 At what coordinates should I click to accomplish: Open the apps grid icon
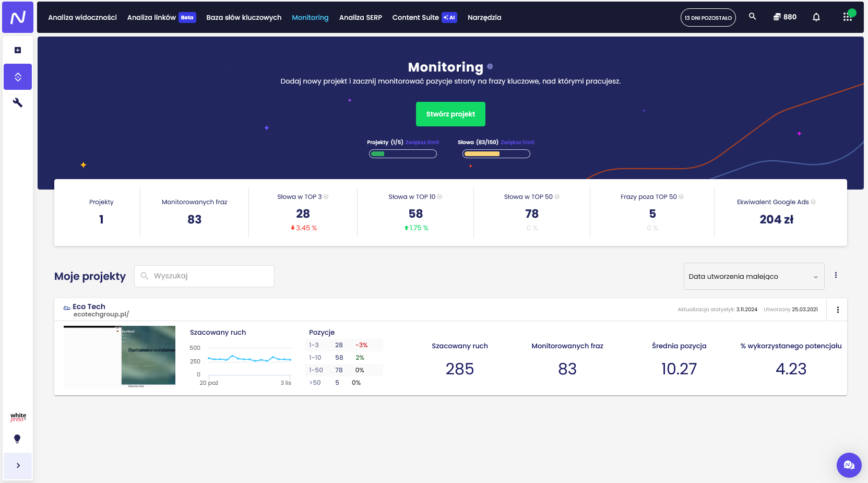pyautogui.click(x=847, y=17)
